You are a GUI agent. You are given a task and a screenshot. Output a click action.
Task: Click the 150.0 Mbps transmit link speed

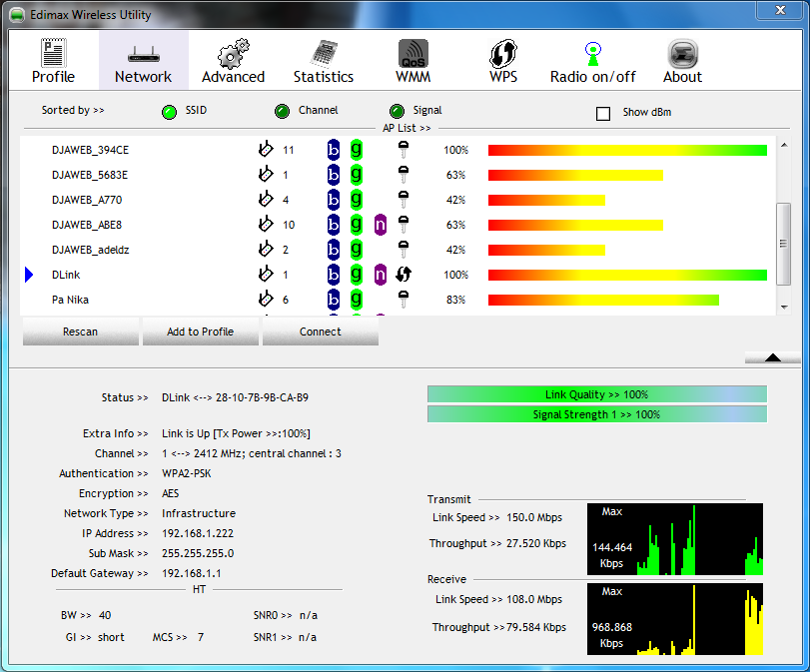tap(534, 517)
